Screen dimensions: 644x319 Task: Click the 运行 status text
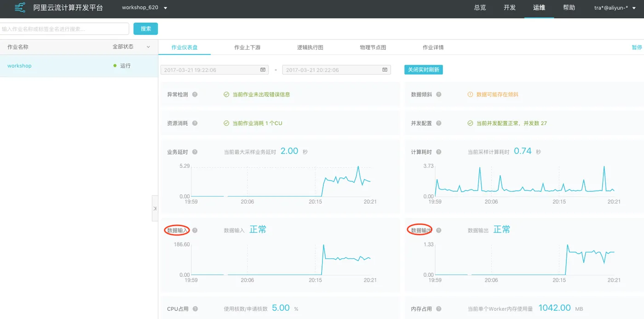[126, 66]
